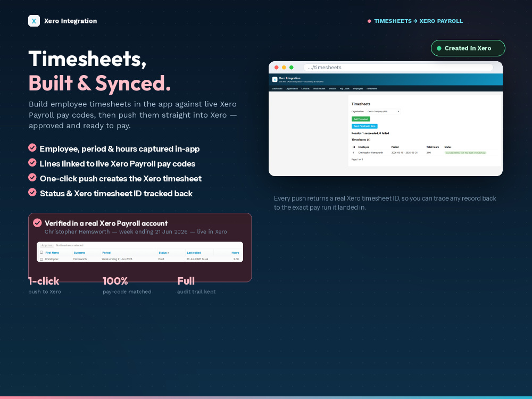Image resolution: width=532 pixels, height=399 pixels.
Task: Click the 'Full' audit trail stat heading
Action: 186,281
